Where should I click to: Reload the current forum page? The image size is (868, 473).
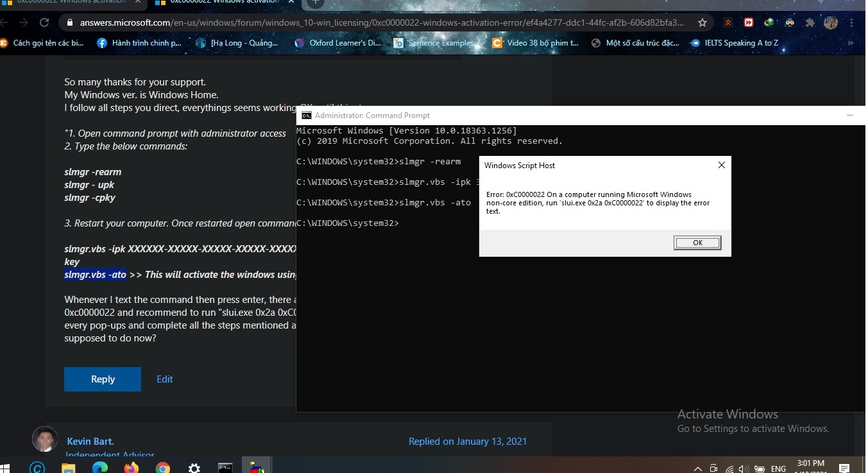pos(44,21)
